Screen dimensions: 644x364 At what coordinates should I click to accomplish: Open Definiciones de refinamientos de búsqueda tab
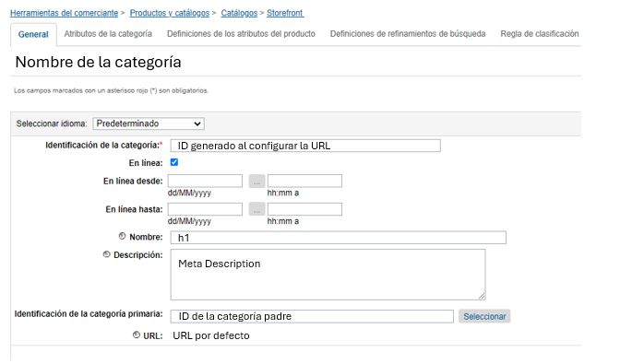pyautogui.click(x=408, y=34)
